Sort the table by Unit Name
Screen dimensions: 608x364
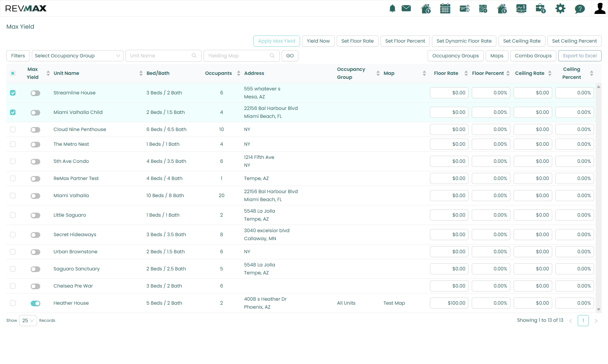point(141,73)
